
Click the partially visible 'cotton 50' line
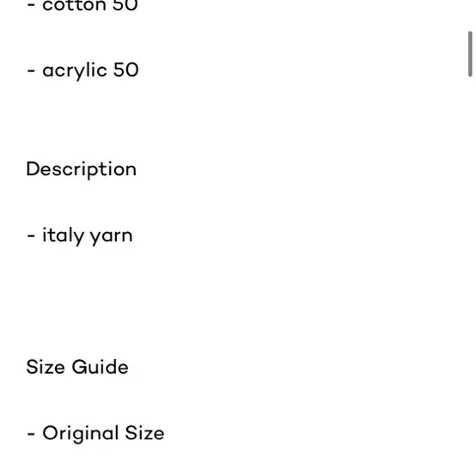click(82, 5)
